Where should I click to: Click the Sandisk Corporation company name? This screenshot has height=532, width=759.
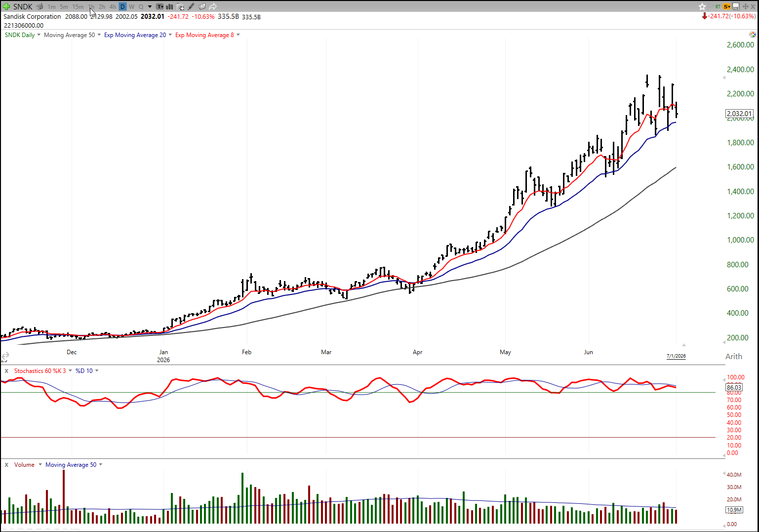tap(32, 16)
